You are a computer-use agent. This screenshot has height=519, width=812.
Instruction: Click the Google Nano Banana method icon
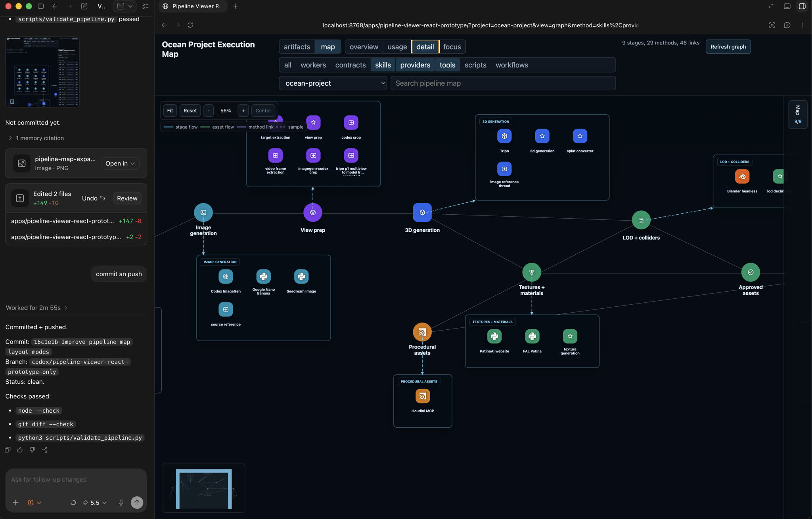coord(263,277)
